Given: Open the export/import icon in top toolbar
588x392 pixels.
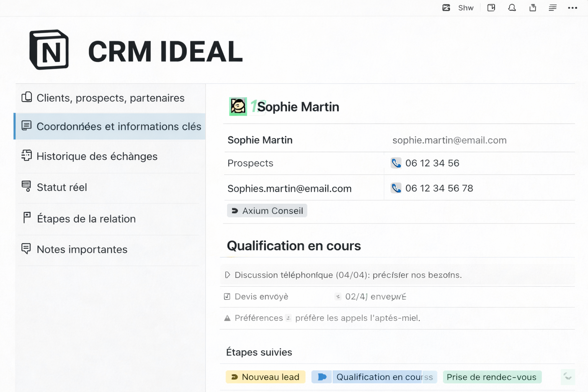Looking at the screenshot, I should [532, 7].
